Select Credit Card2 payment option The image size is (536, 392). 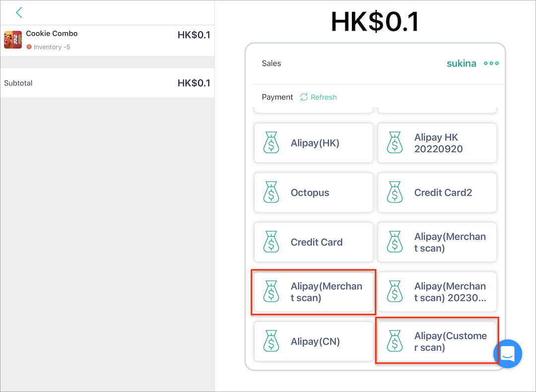click(437, 193)
